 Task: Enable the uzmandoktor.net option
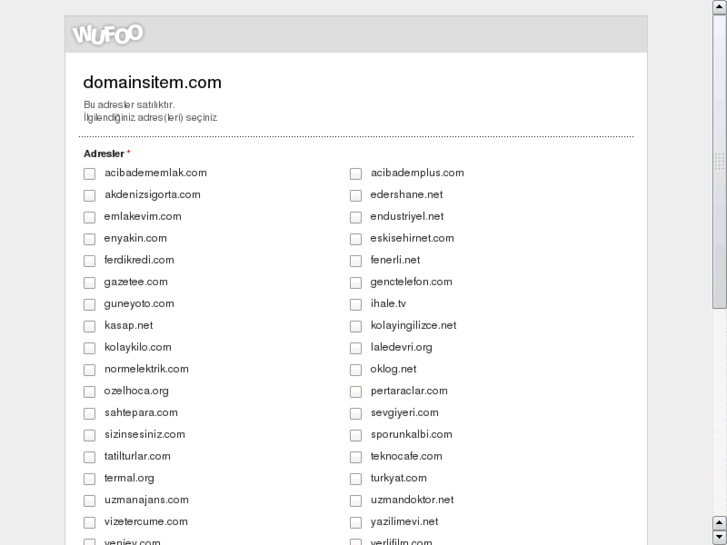[356, 501]
